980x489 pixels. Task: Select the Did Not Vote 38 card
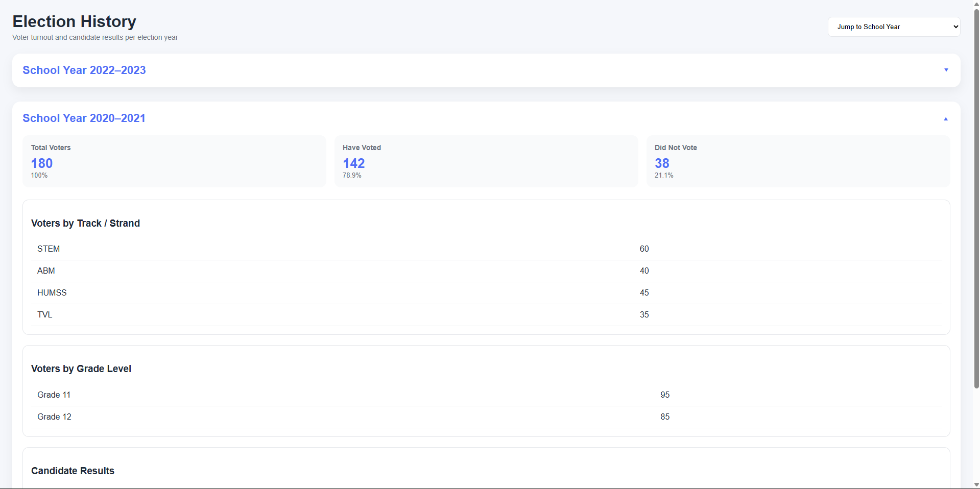point(798,161)
